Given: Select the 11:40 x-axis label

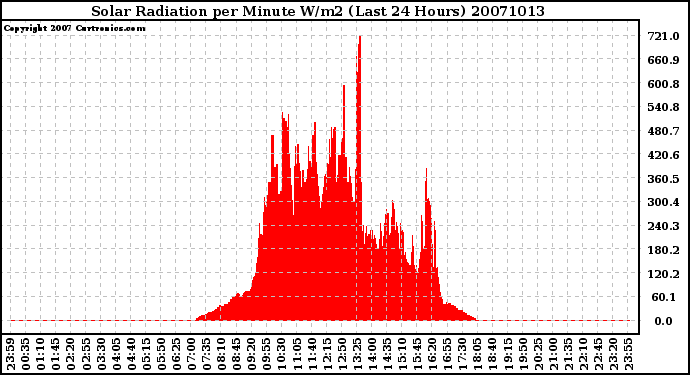Looking at the screenshot, I should coord(312,354).
